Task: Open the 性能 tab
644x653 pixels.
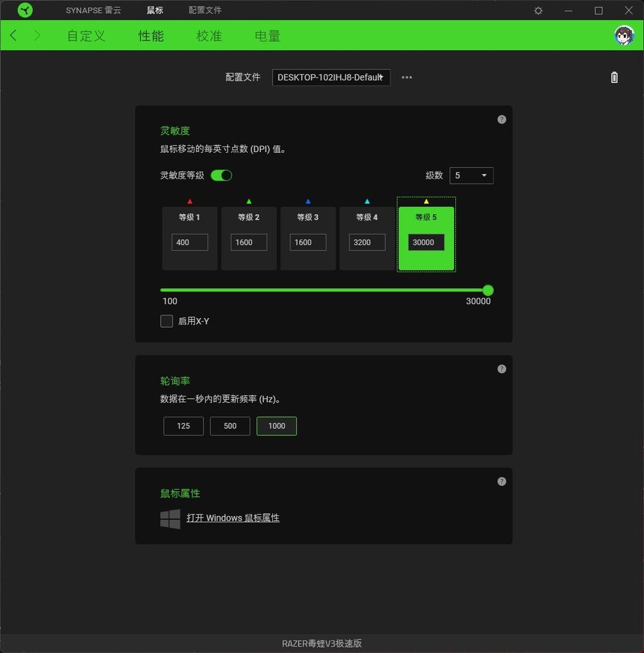Action: click(x=151, y=36)
